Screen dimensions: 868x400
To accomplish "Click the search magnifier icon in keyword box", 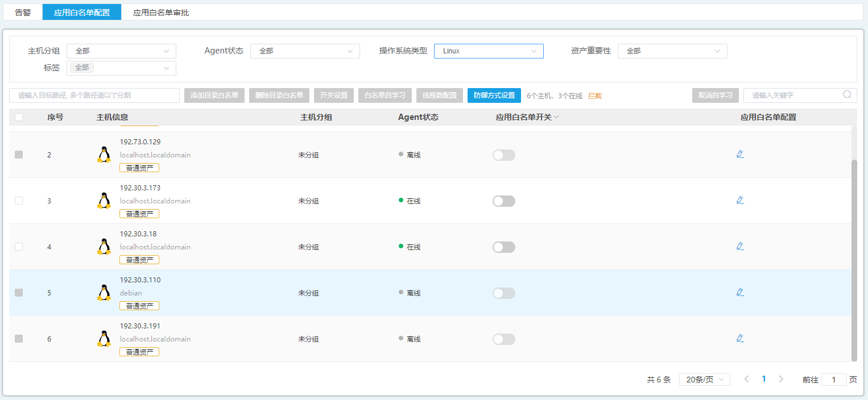I will point(847,95).
